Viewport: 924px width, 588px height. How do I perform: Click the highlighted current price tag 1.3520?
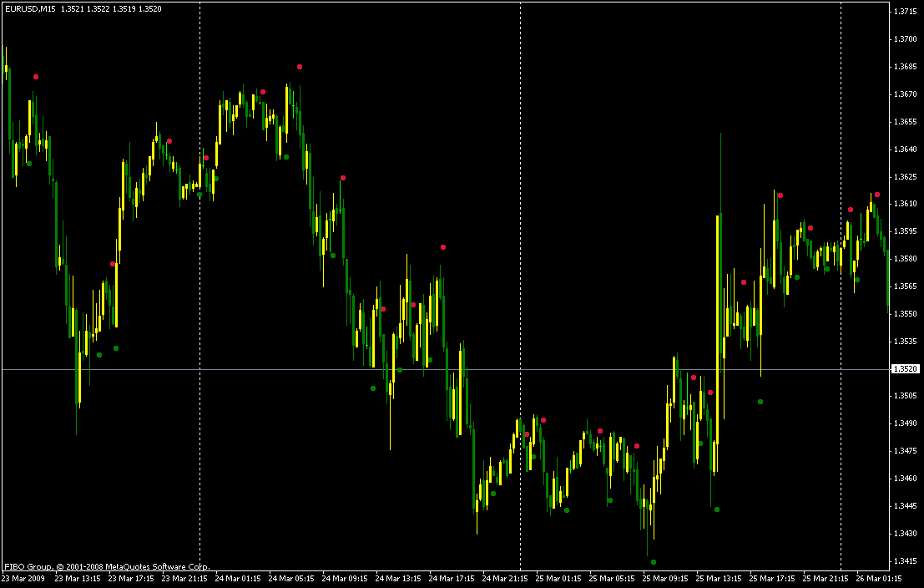click(906, 369)
